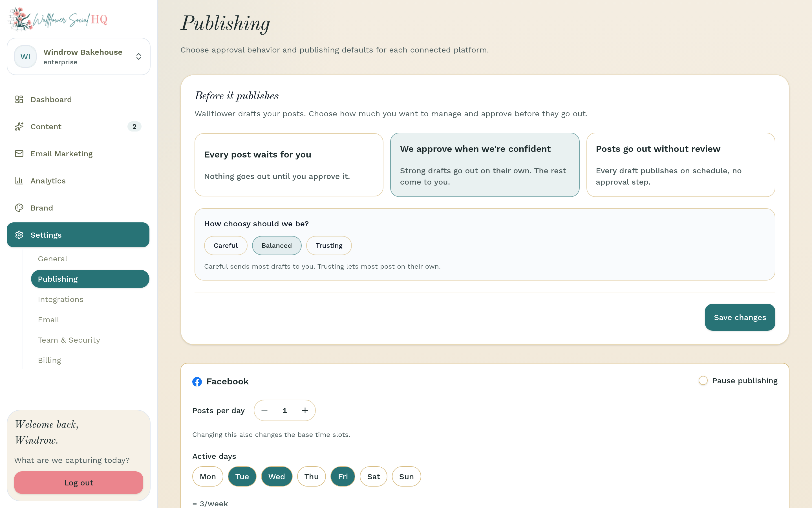This screenshot has width=812, height=508.
Task: Open Billing settings
Action: click(90, 360)
